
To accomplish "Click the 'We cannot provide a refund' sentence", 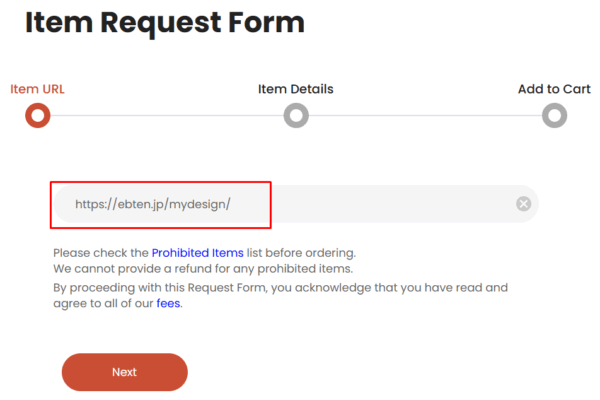I will click(203, 269).
